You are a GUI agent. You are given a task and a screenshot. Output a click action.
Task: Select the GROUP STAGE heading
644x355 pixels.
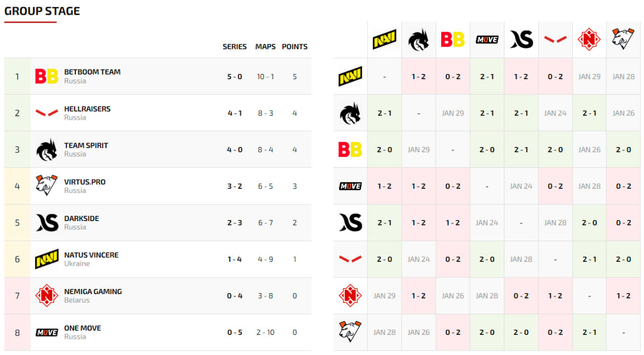tap(42, 11)
